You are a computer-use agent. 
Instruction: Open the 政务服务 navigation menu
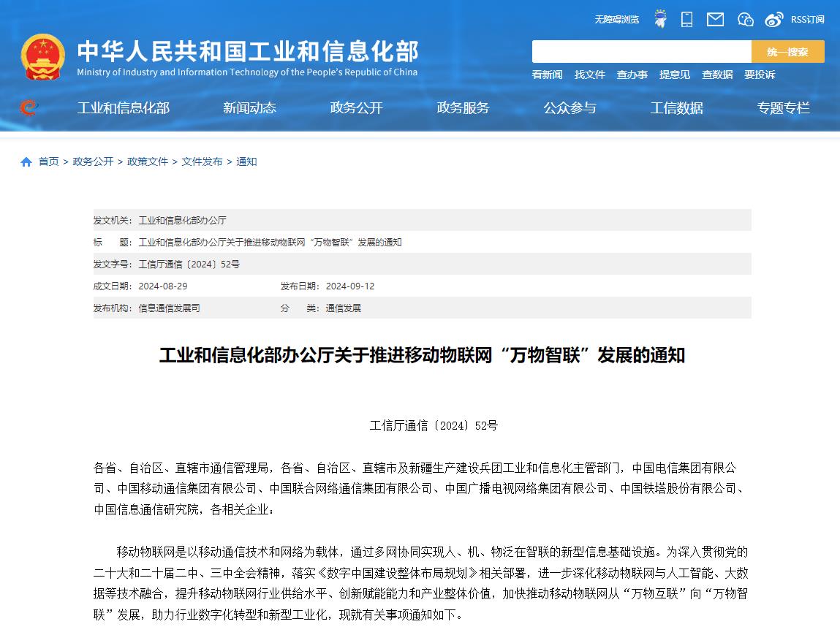point(463,108)
